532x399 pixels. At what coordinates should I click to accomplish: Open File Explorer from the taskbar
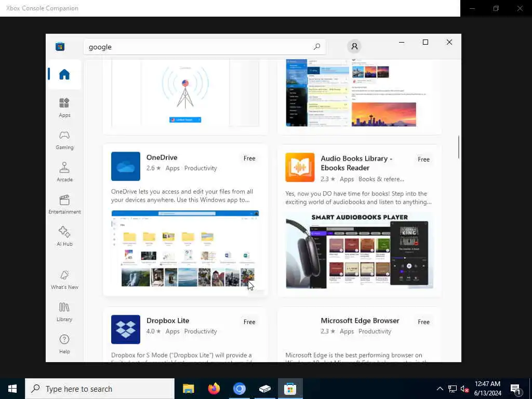tap(188, 389)
